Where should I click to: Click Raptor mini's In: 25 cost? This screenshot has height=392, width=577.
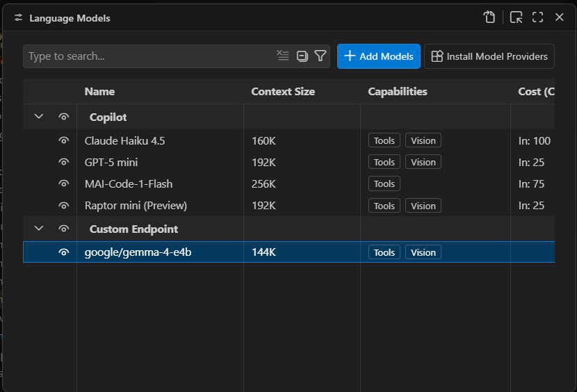(x=531, y=206)
